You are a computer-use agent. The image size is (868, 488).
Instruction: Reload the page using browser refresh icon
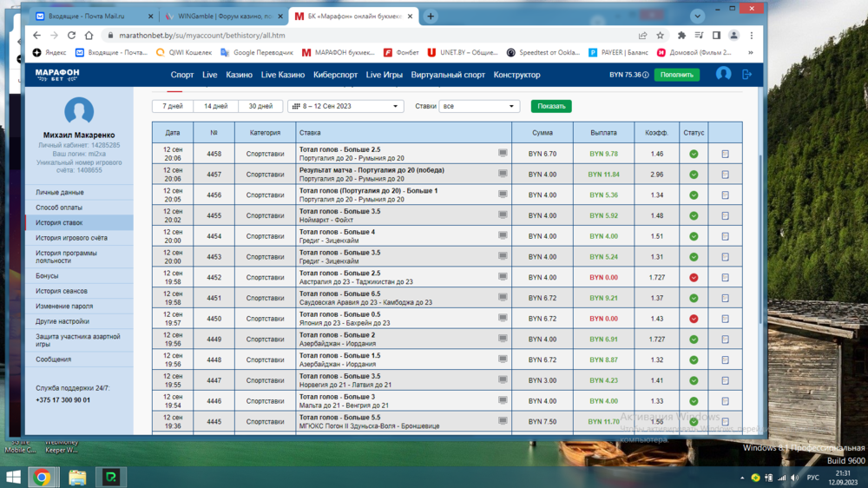coord(71,36)
